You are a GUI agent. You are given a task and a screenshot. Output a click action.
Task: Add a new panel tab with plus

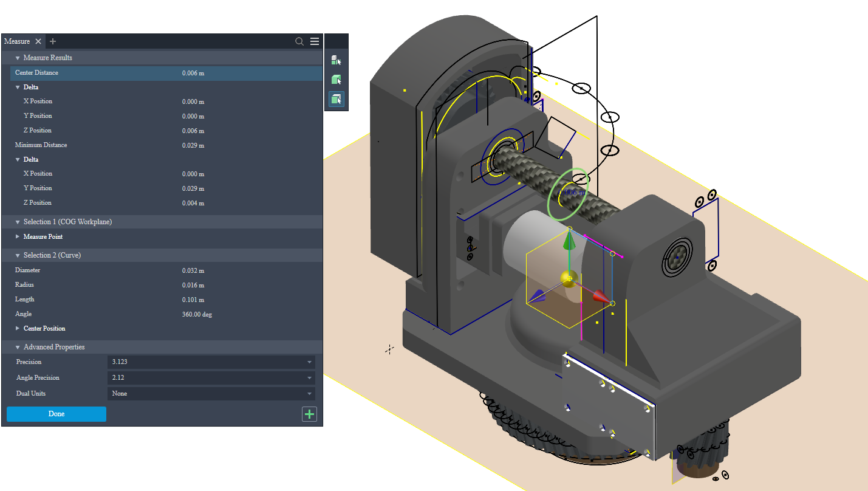(x=53, y=41)
